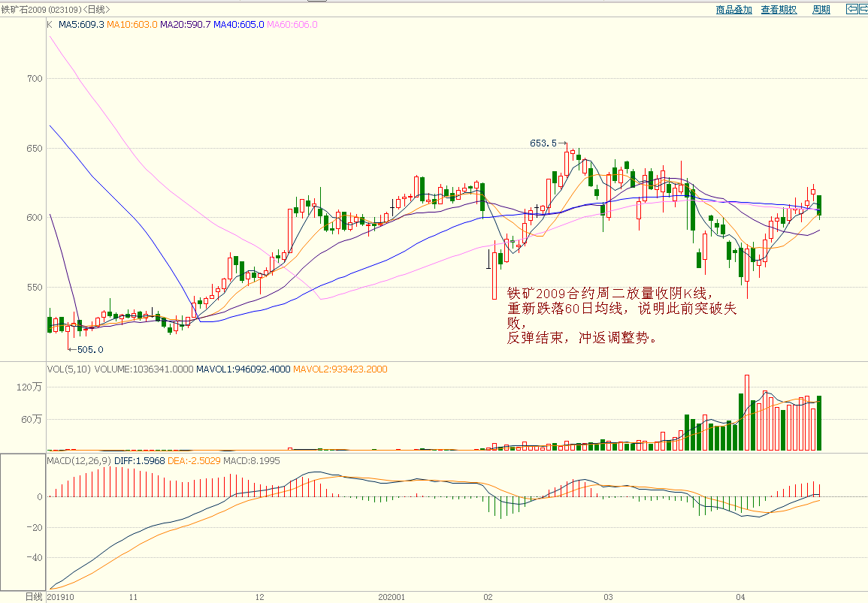Select the blue MA40 indicator label

(x=239, y=25)
